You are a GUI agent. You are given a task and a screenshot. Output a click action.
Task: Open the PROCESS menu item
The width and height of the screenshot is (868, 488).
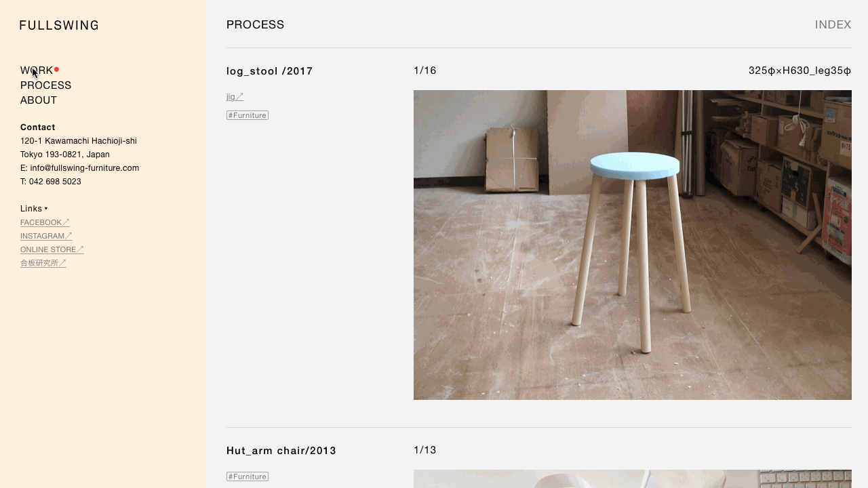tap(45, 85)
